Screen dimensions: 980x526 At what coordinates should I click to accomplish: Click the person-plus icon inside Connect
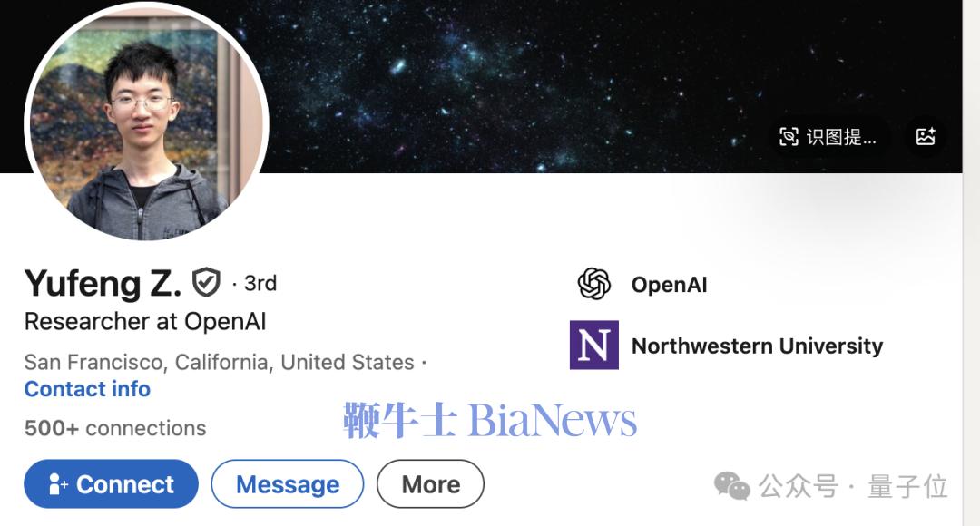click(x=57, y=484)
